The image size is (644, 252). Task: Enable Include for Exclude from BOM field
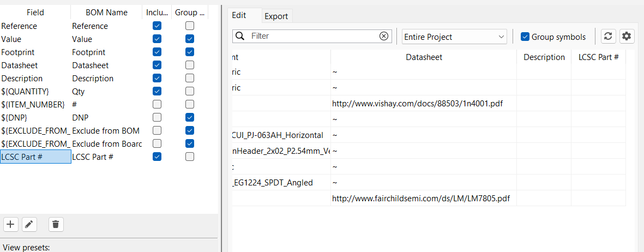[157, 130]
